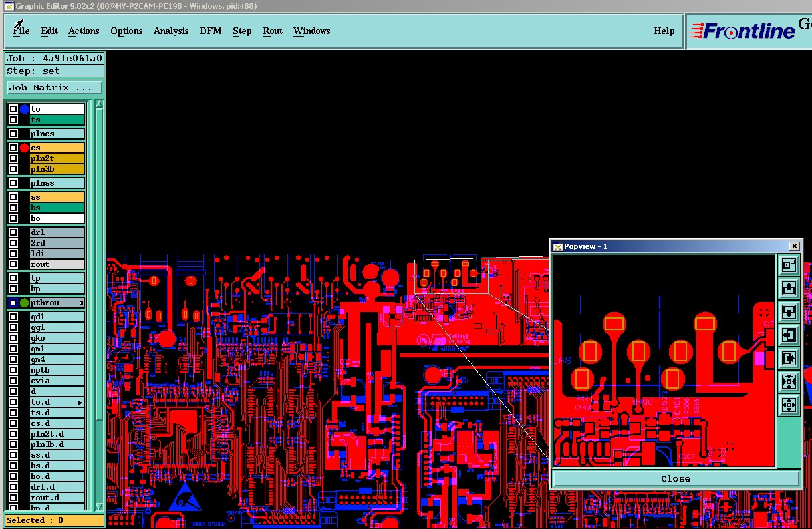Open the Analysis menu
The image size is (812, 529).
tap(171, 31)
